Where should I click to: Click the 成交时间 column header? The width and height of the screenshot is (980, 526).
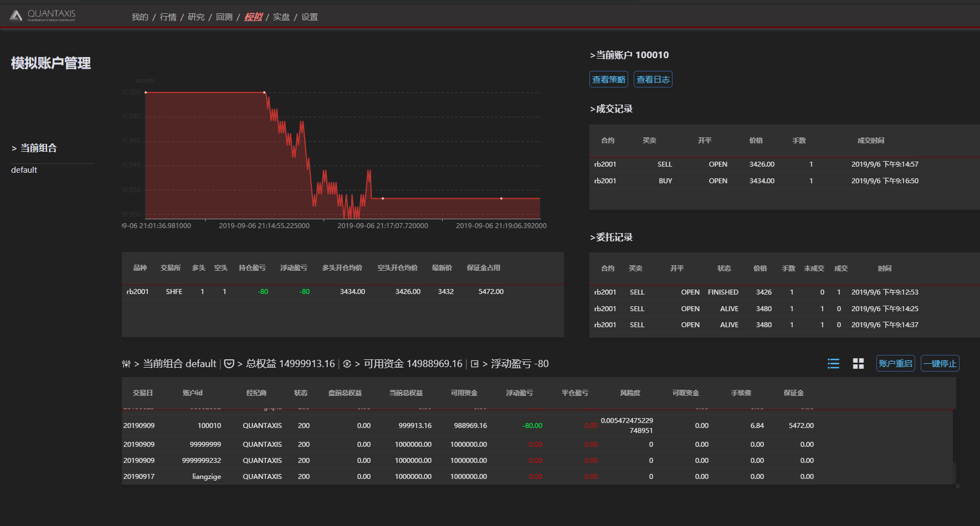point(871,141)
